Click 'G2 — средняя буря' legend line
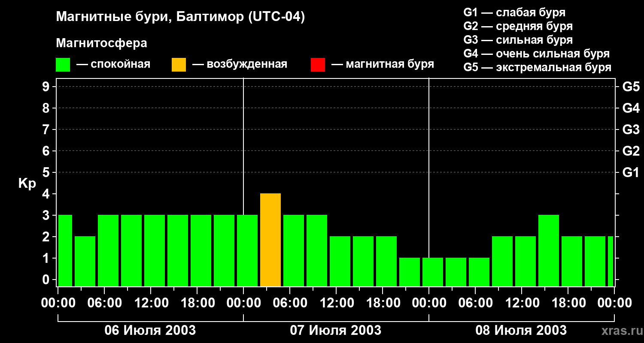Image resolution: width=644 pixels, height=343 pixels. [x=518, y=26]
